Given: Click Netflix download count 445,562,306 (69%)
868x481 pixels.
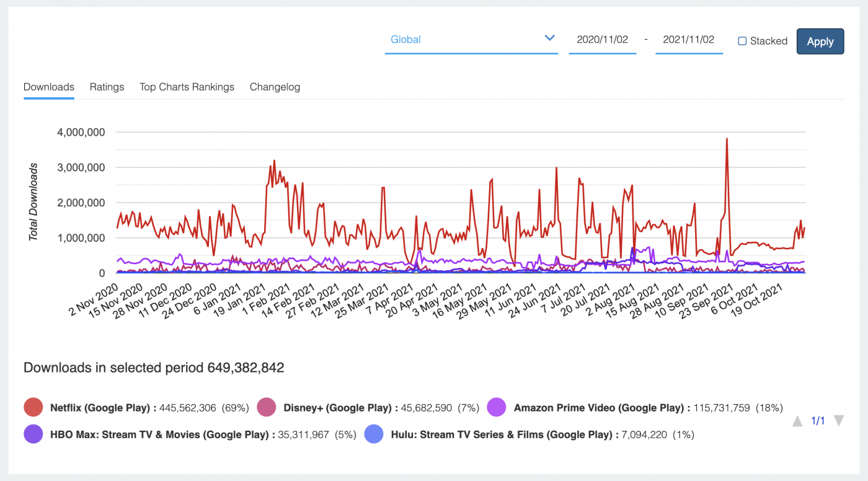Looking at the screenshot, I should (x=204, y=408).
